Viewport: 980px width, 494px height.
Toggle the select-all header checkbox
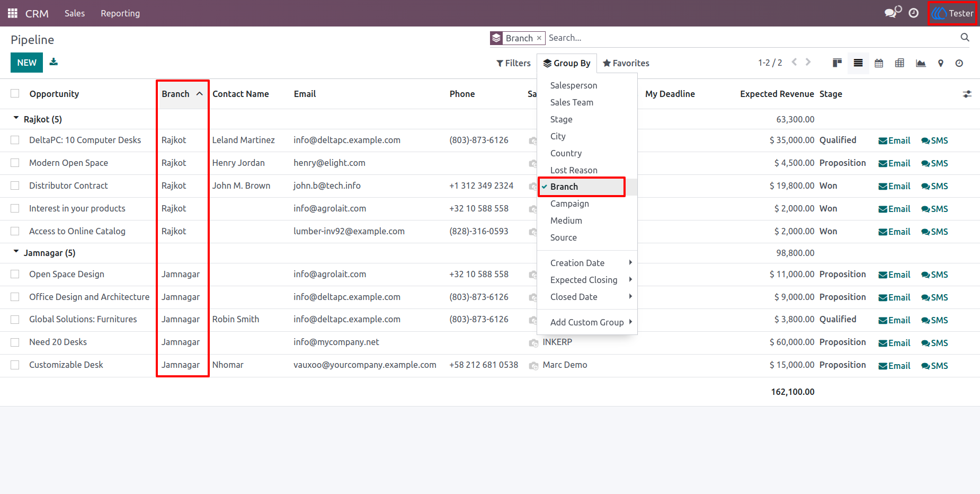click(15, 93)
